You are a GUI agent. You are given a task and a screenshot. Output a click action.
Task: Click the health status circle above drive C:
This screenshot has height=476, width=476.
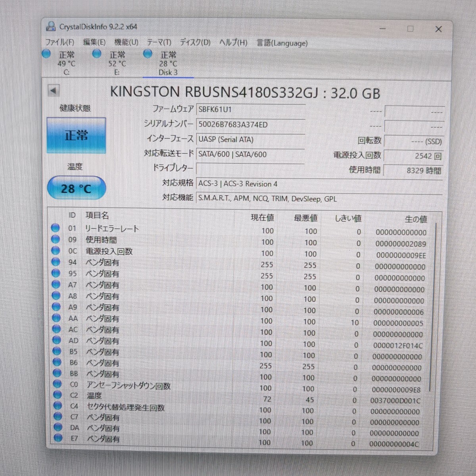[46, 53]
